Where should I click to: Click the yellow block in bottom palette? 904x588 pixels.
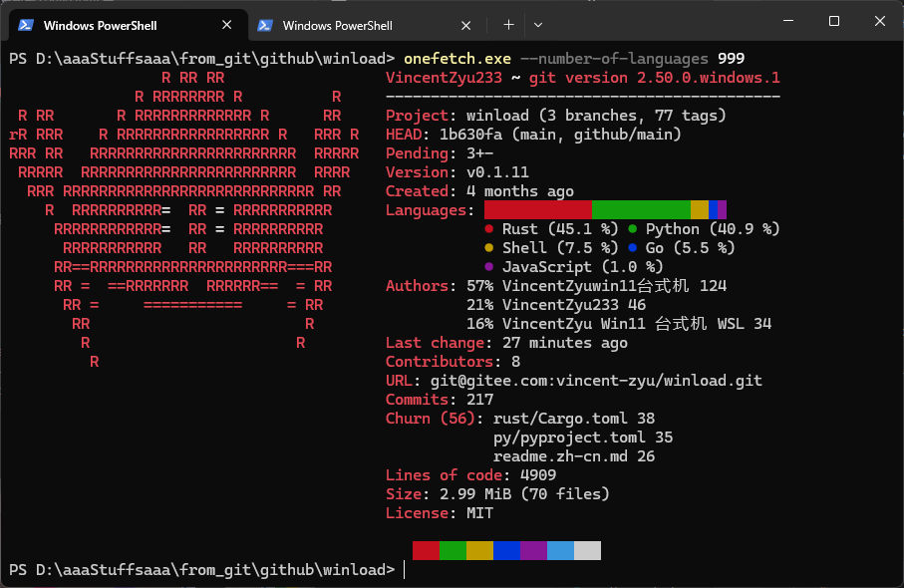479,550
